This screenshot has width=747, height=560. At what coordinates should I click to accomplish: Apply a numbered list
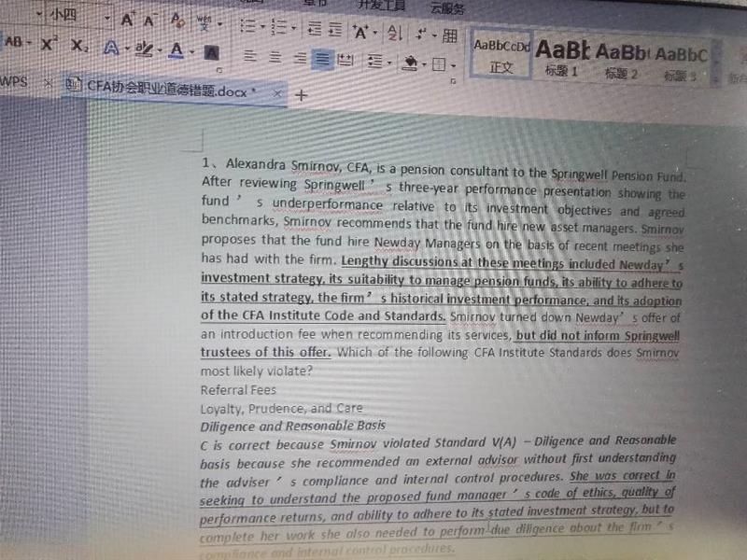pos(279,27)
